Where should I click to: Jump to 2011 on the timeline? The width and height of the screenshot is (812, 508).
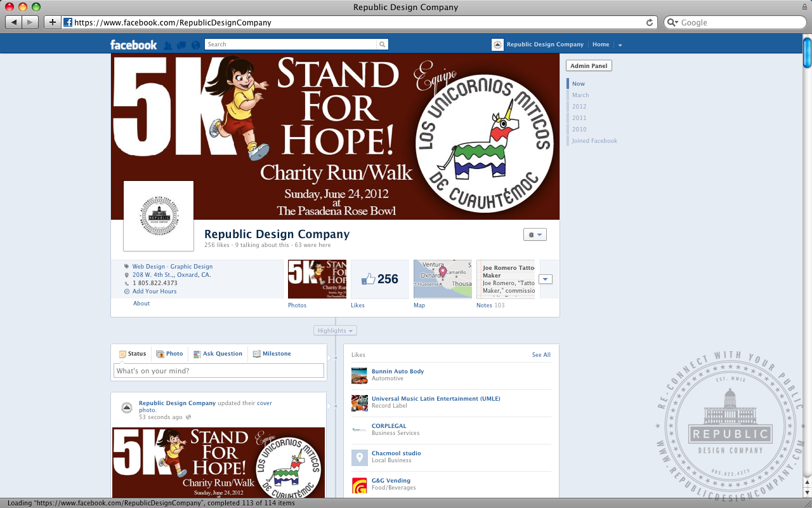[579, 118]
